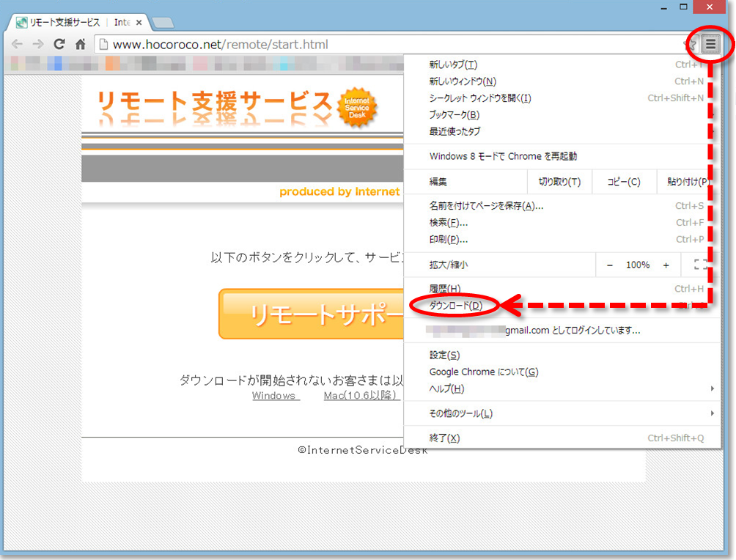Expand the その他のツール(L) submenu
The height and width of the screenshot is (560, 736).
pyautogui.click(x=562, y=413)
